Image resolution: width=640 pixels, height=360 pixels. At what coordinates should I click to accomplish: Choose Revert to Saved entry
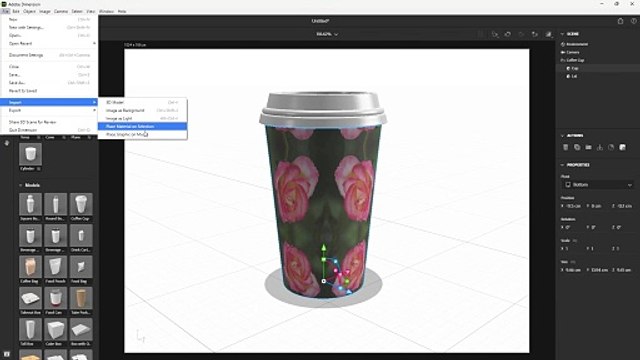tap(49, 91)
